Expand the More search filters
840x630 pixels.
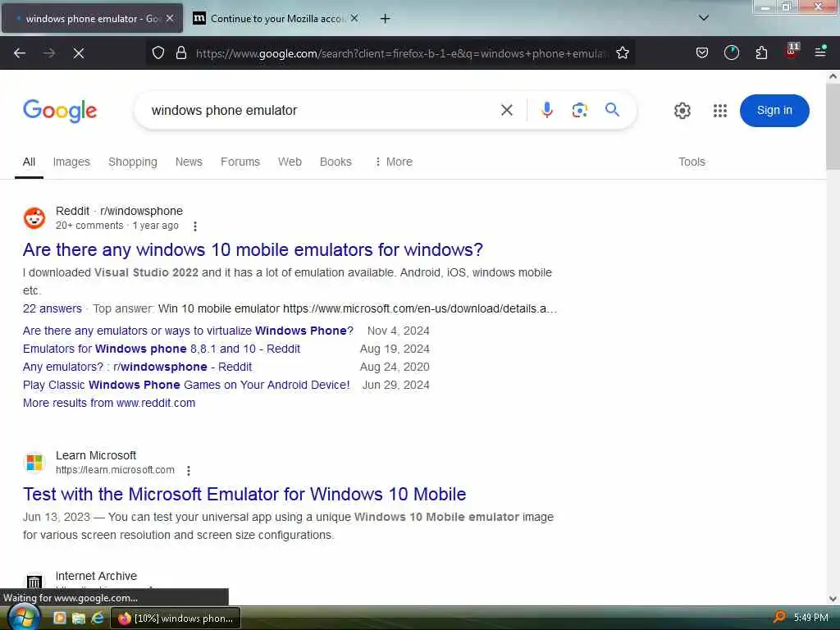click(394, 162)
